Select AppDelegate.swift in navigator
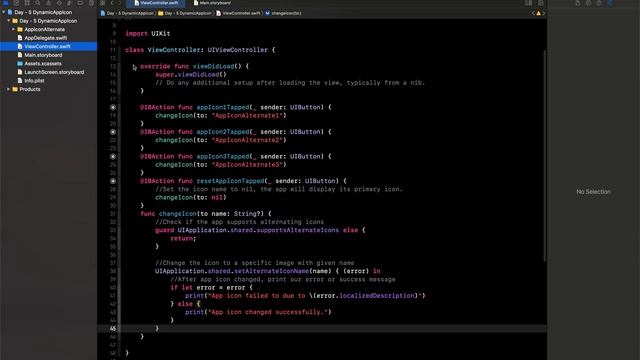The image size is (640, 360). (x=45, y=38)
